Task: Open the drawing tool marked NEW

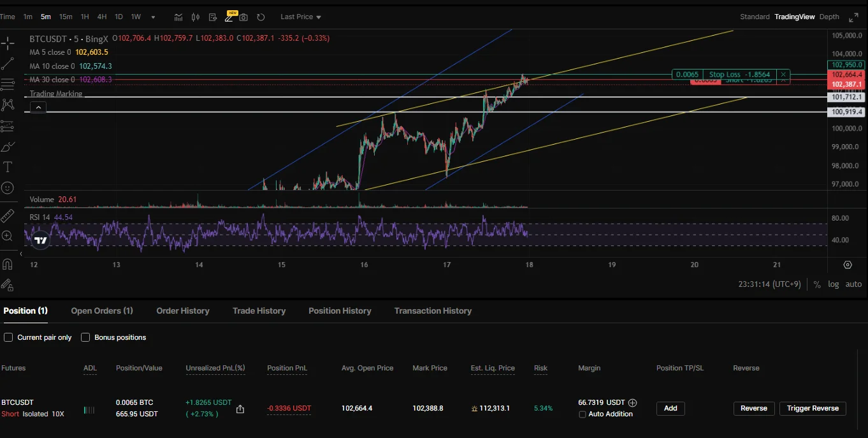Action: 230,17
